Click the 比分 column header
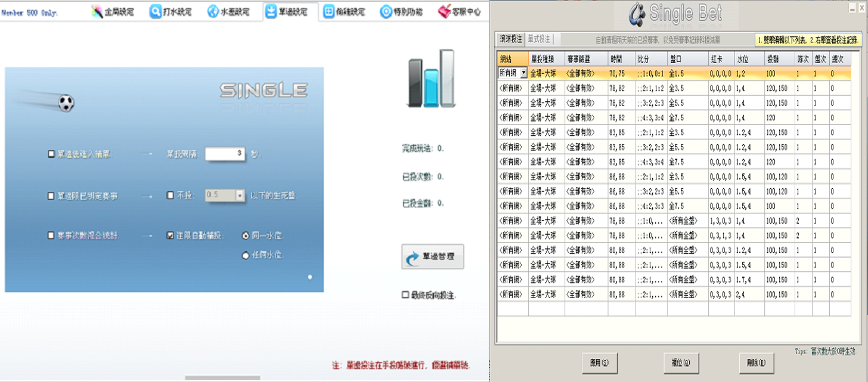Image resolution: width=868 pixels, height=382 pixels. point(651,59)
